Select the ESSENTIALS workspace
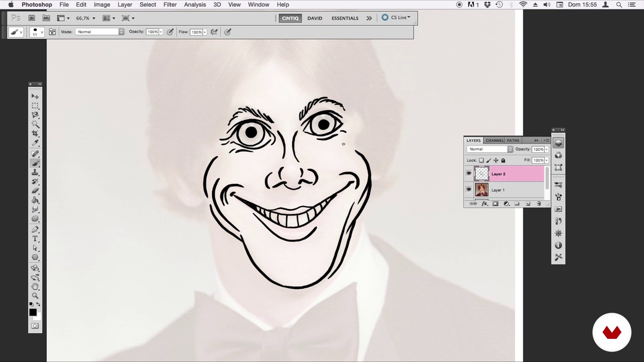This screenshot has width=644, height=362. click(x=345, y=18)
